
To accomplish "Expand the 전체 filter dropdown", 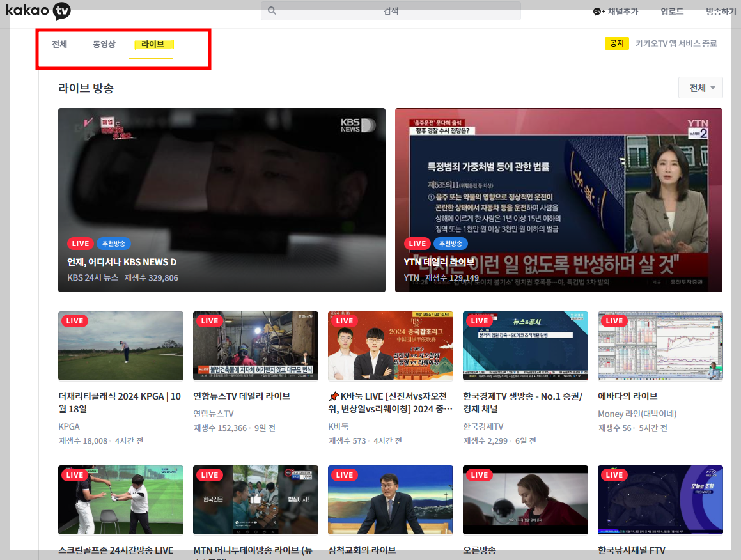I will click(700, 88).
